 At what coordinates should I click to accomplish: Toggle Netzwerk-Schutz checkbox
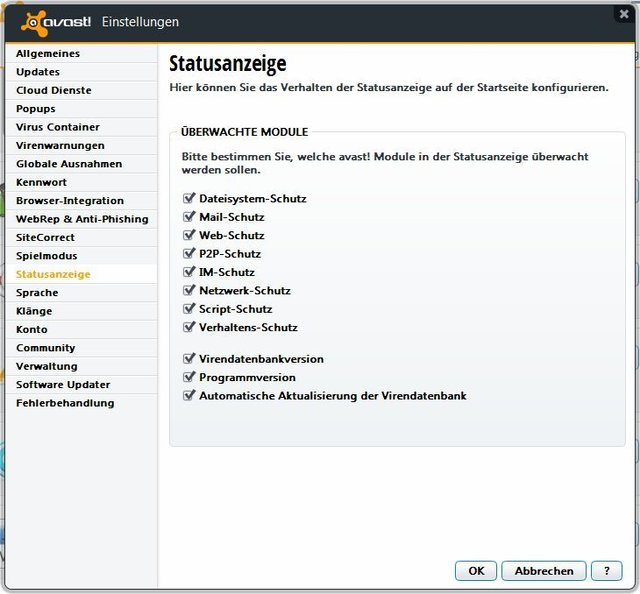click(x=189, y=290)
